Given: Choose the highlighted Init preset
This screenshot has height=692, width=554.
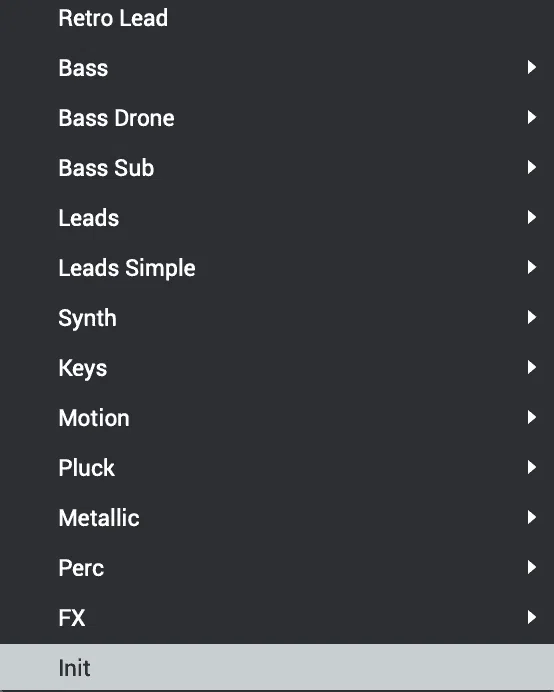Looking at the screenshot, I should coord(277,668).
